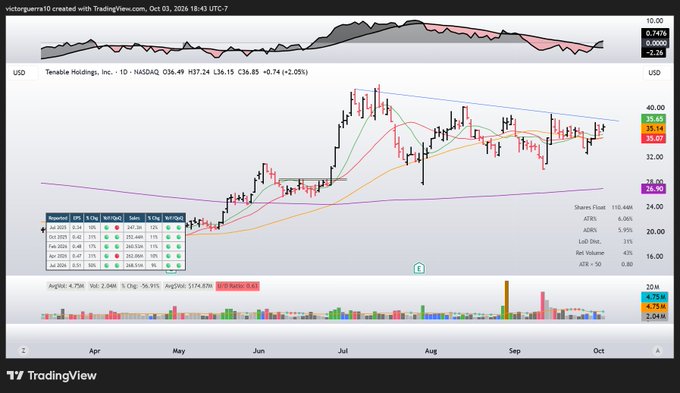
Task: Click the 16.00 price axis tick
Action: click(655, 256)
